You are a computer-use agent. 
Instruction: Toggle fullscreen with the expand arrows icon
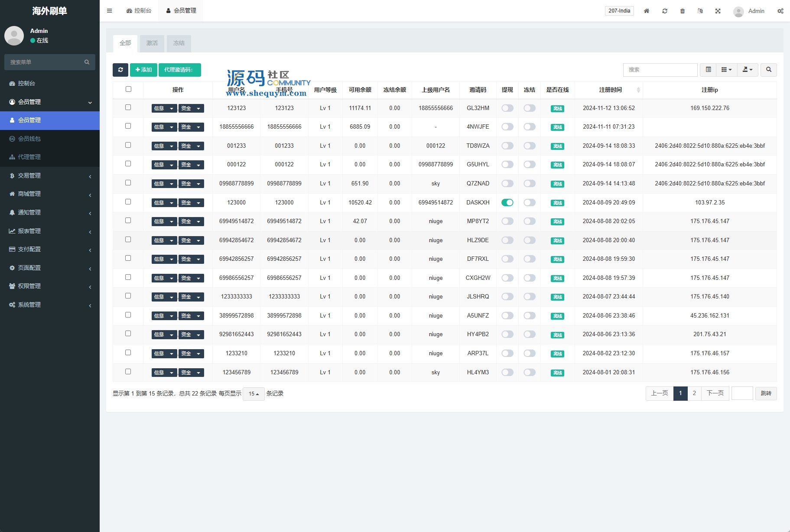(x=718, y=11)
